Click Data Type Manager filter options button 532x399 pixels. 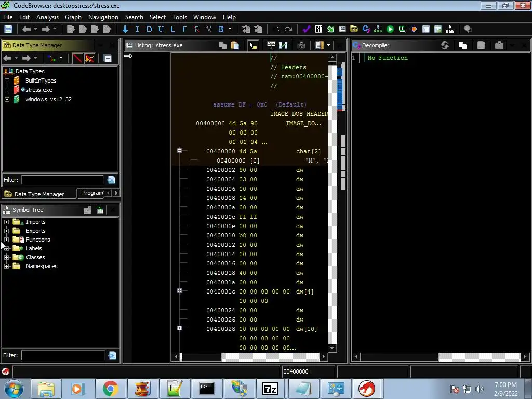(x=111, y=180)
